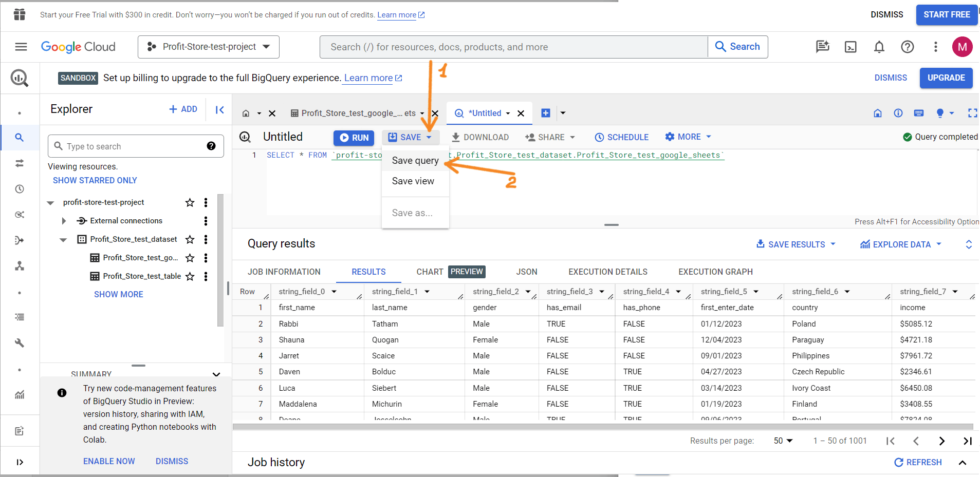Viewport: 980px width, 477px height.
Task: Star the Profit_Store_test_table
Action: tap(190, 276)
